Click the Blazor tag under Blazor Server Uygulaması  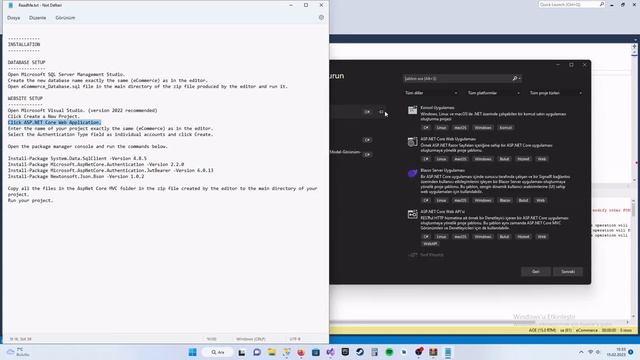point(504,200)
